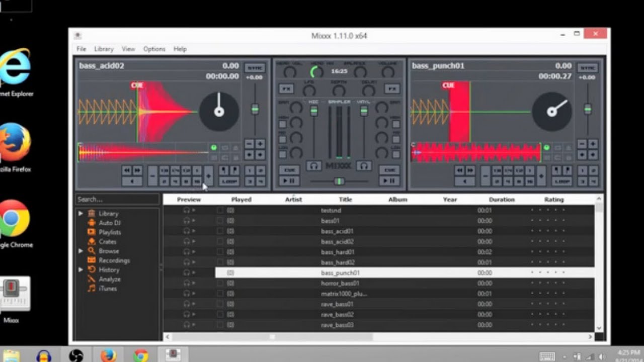
Task: Open Recordings in the sidebar
Action: pos(114,260)
